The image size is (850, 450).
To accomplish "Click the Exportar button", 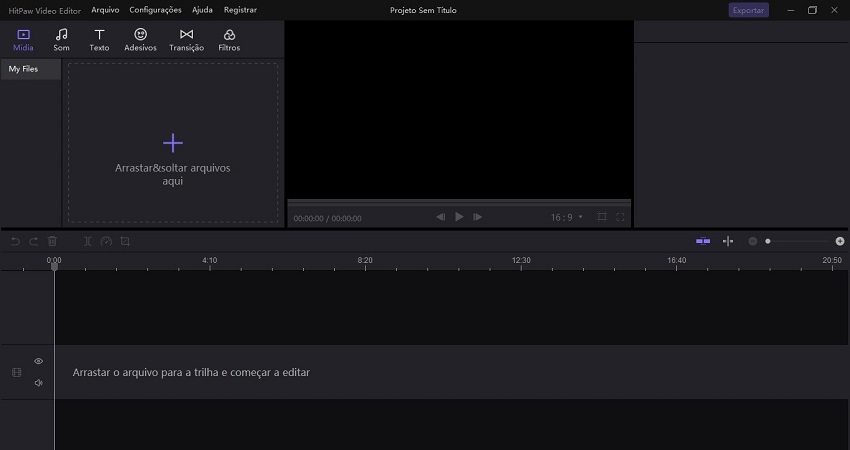I will (748, 10).
